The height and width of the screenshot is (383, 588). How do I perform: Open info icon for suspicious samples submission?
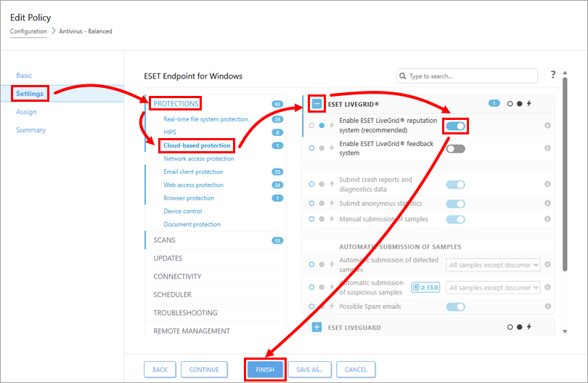(x=547, y=287)
